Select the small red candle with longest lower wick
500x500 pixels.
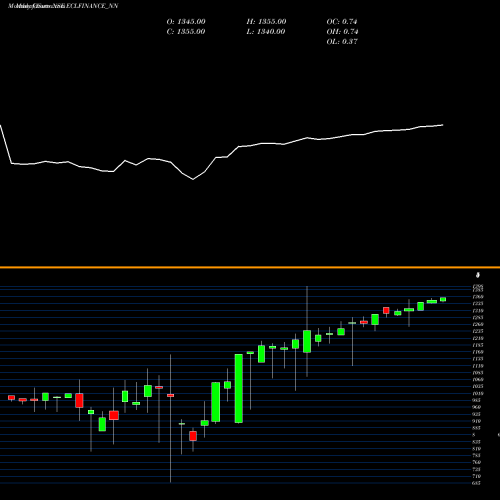[x=171, y=395]
